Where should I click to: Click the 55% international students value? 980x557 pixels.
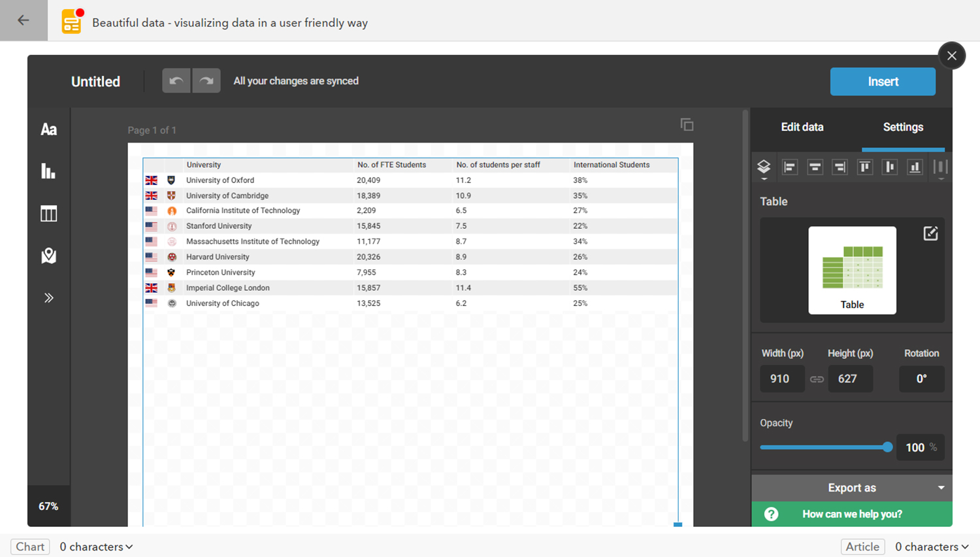pyautogui.click(x=580, y=288)
